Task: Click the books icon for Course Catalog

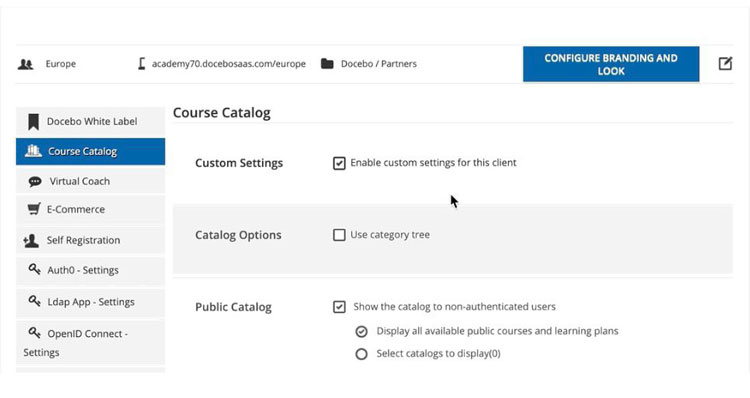Action: click(33, 151)
